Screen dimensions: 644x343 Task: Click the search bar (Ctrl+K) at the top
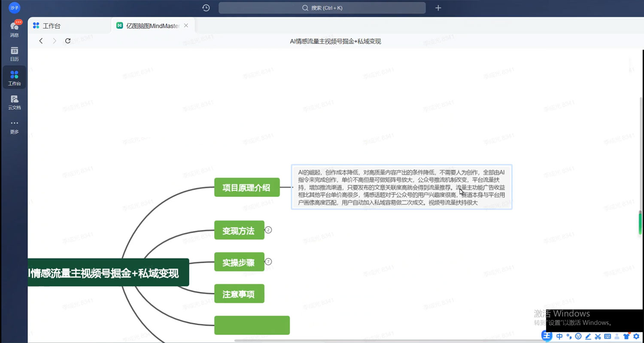pos(322,8)
